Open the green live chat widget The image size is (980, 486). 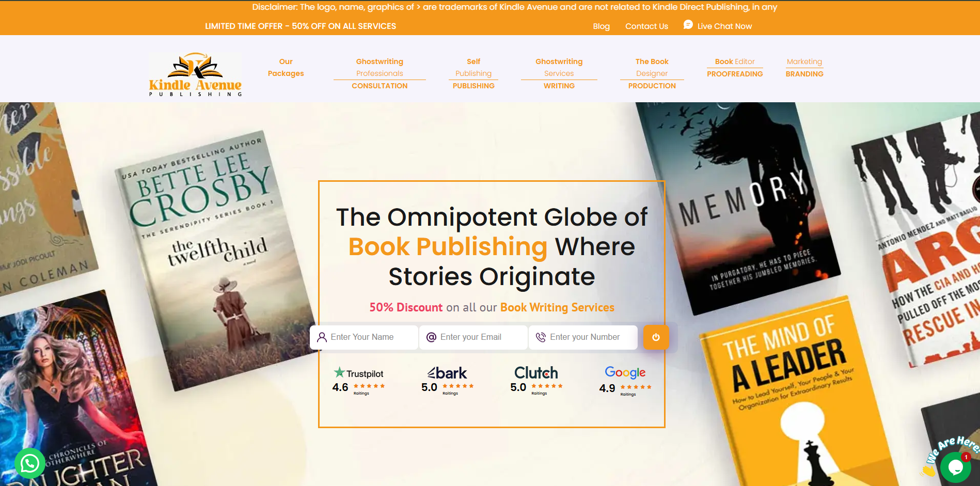955,467
